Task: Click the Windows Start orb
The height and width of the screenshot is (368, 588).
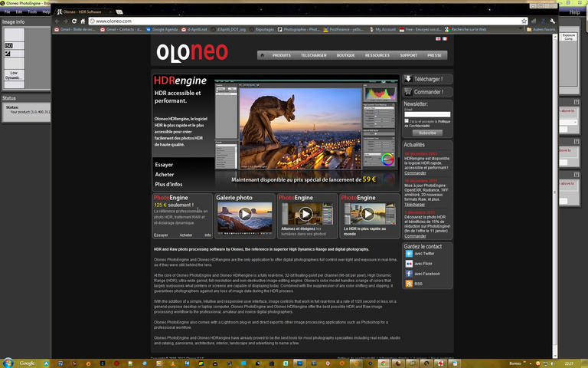Action: coord(8,362)
